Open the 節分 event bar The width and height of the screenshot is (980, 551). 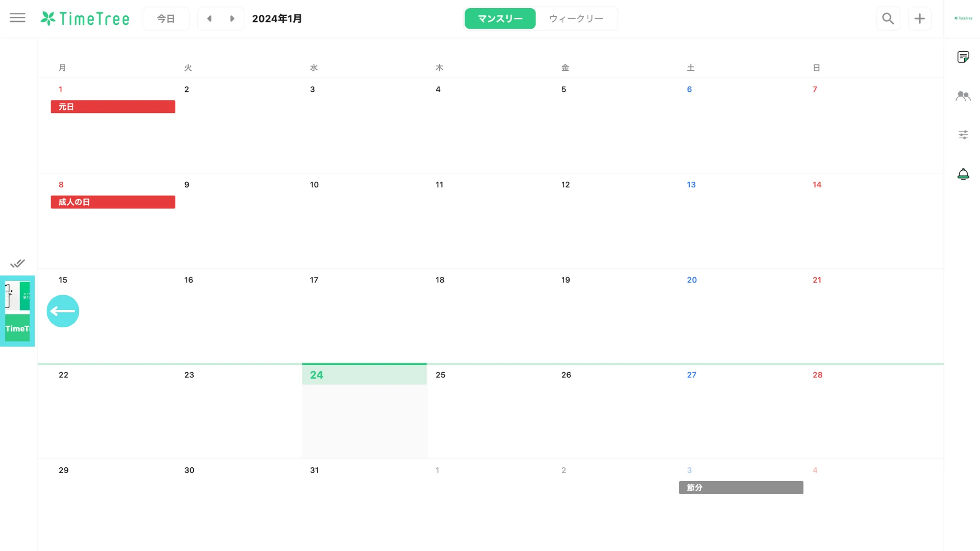point(741,487)
